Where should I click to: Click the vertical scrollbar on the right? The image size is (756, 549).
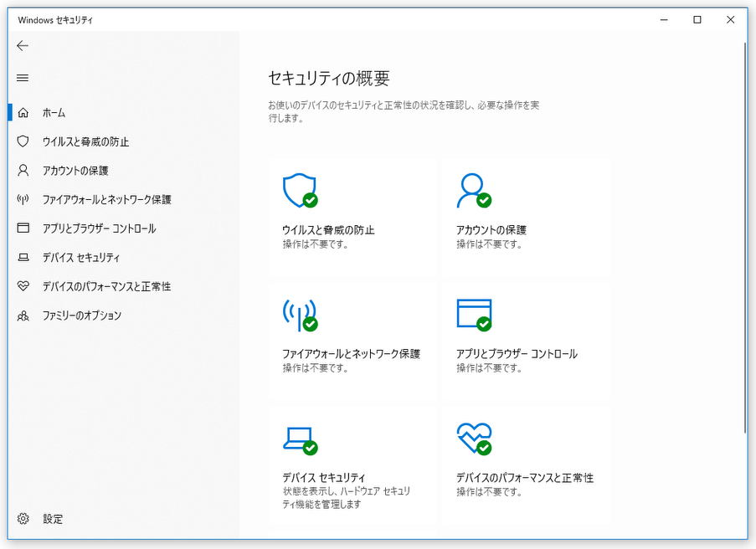(x=745, y=237)
